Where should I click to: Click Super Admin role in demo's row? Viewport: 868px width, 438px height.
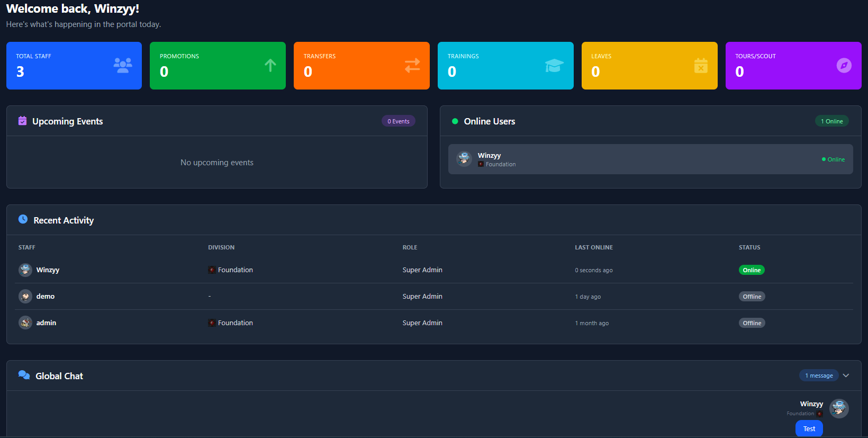point(422,297)
